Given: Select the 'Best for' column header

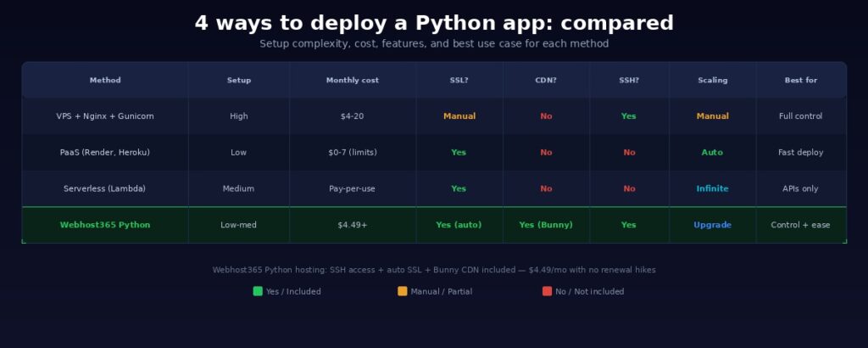Looking at the screenshot, I should [x=800, y=81].
